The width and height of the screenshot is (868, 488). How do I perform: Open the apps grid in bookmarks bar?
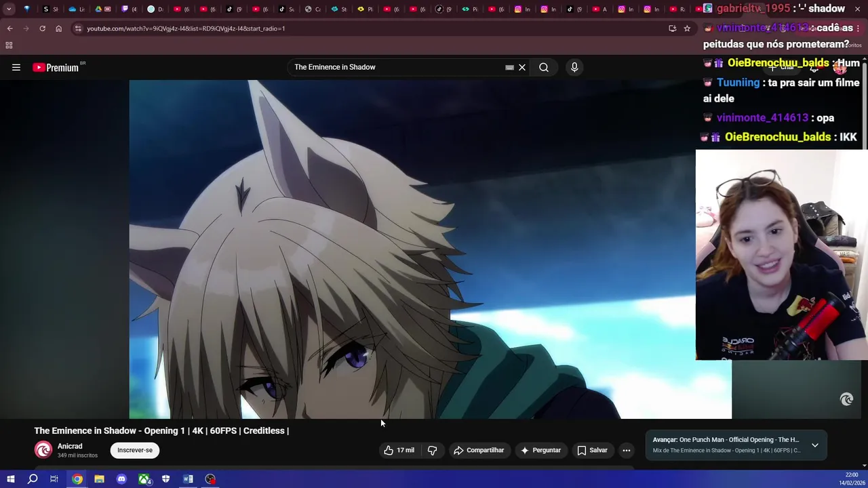(9, 45)
